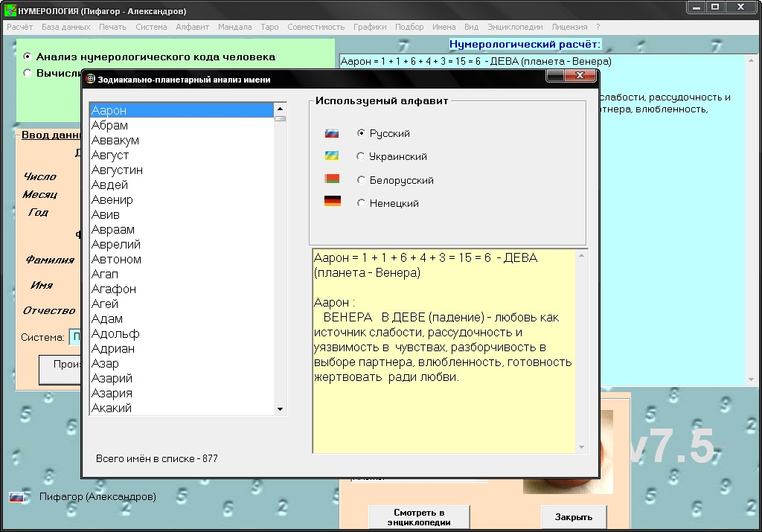Select the name Акакий in the list
Viewport: 762px width, 532px height.
point(182,408)
